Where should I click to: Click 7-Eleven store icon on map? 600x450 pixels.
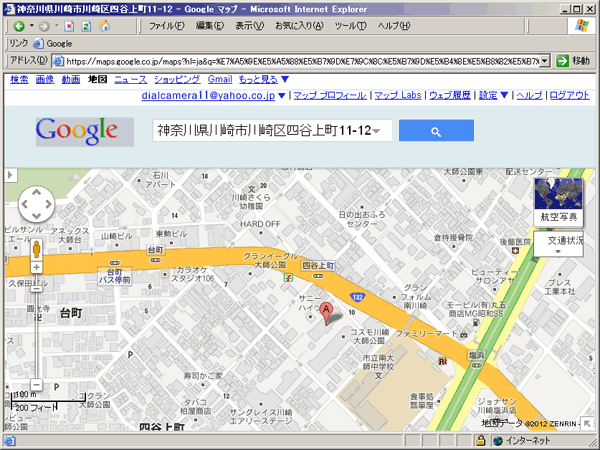288,277
